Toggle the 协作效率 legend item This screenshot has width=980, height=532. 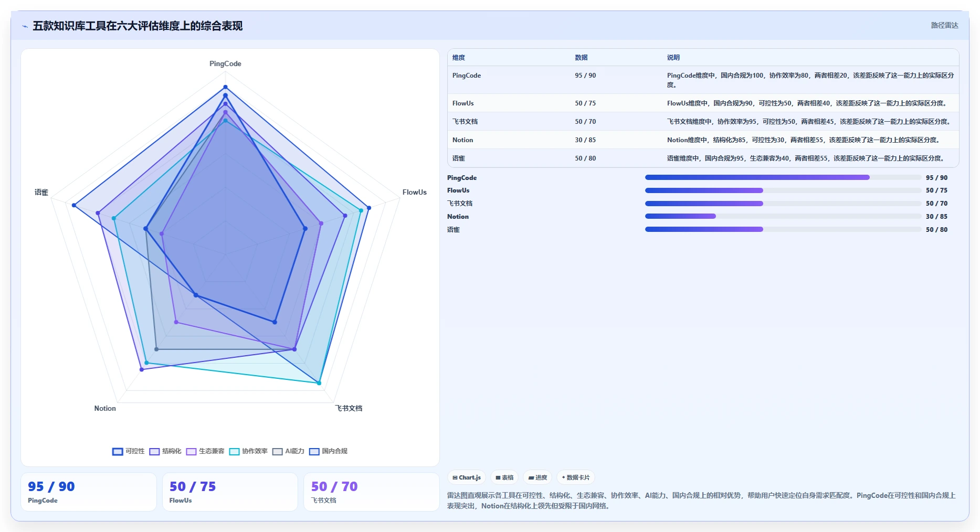pyautogui.click(x=248, y=451)
